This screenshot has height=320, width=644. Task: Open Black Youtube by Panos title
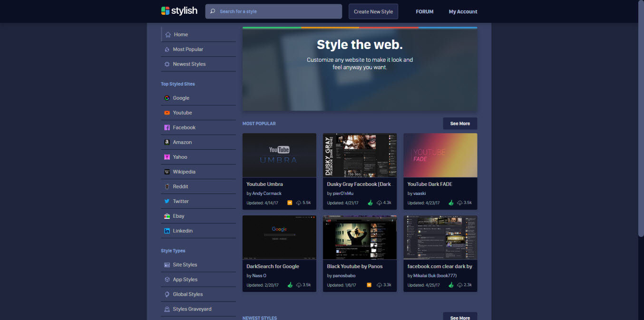[355, 266]
